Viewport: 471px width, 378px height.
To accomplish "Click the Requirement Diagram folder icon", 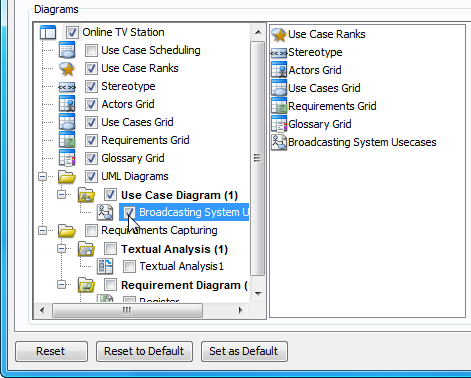I will (x=86, y=285).
